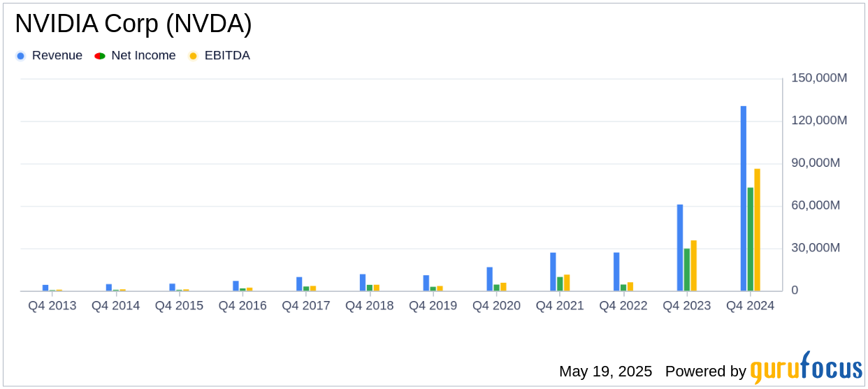The image size is (868, 389).
Task: Click the Q4 2021 blue Revenue bar
Action: pos(553,272)
